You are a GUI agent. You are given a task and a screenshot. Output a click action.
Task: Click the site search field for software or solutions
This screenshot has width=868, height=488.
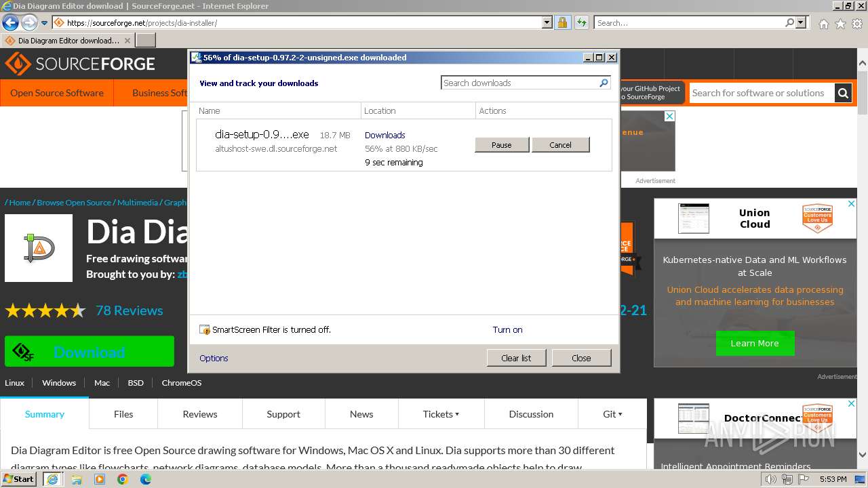tap(762, 93)
